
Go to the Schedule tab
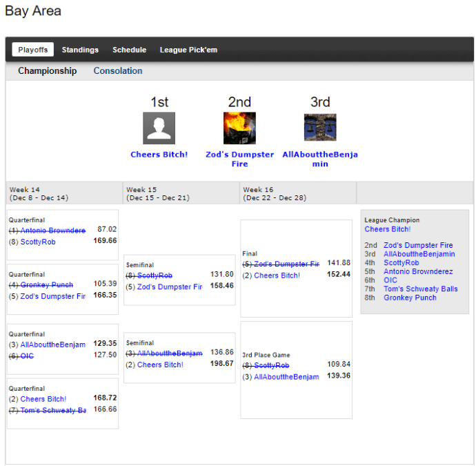(x=129, y=50)
